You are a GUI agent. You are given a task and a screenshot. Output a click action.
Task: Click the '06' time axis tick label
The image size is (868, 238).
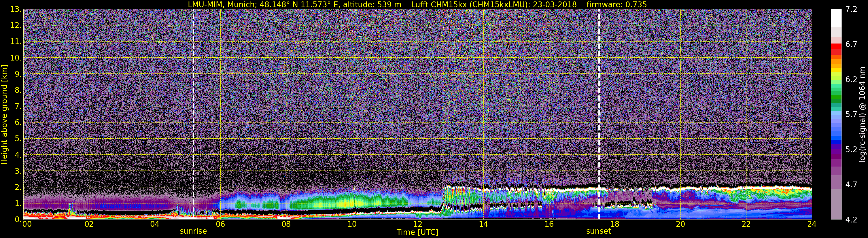click(220, 224)
